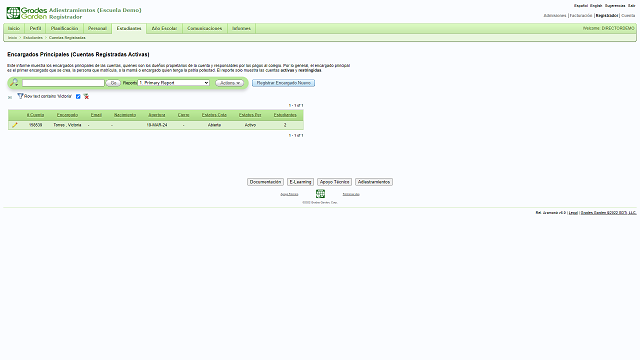
Task: Click the Sugerencias link at top right
Action: coord(615,6)
